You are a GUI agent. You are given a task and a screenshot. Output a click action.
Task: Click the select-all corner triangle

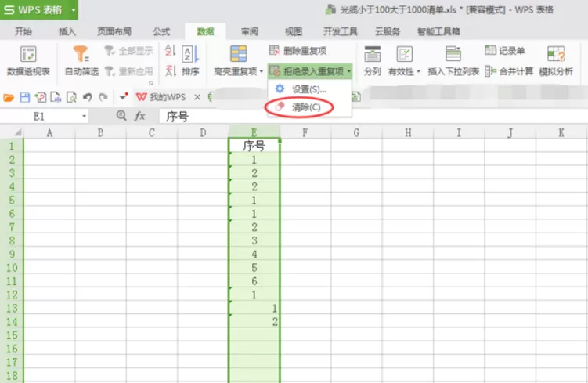coord(18,132)
